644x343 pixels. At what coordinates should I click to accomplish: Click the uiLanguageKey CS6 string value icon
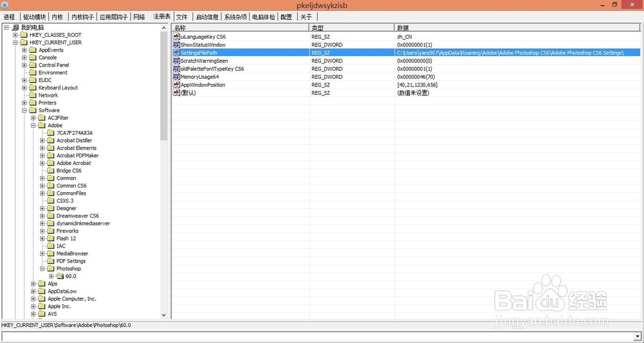click(176, 37)
